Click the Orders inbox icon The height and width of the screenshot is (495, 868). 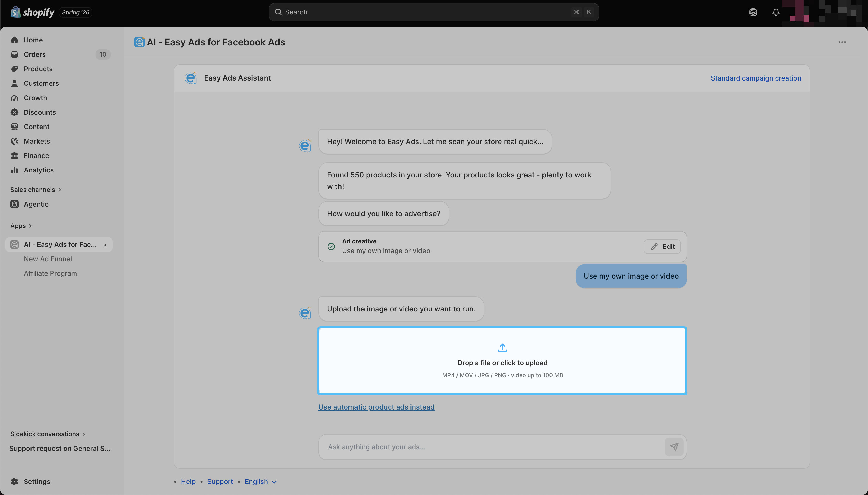pyautogui.click(x=14, y=54)
